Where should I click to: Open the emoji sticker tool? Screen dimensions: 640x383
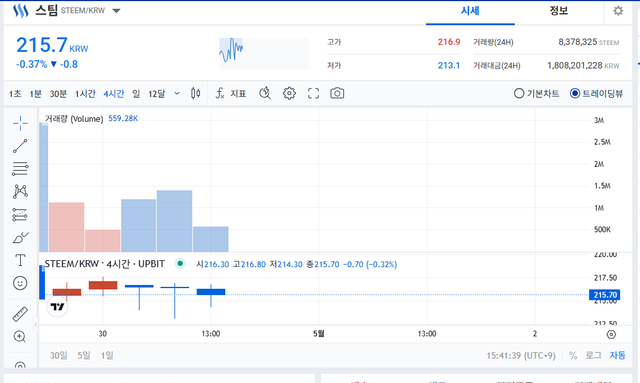click(20, 283)
